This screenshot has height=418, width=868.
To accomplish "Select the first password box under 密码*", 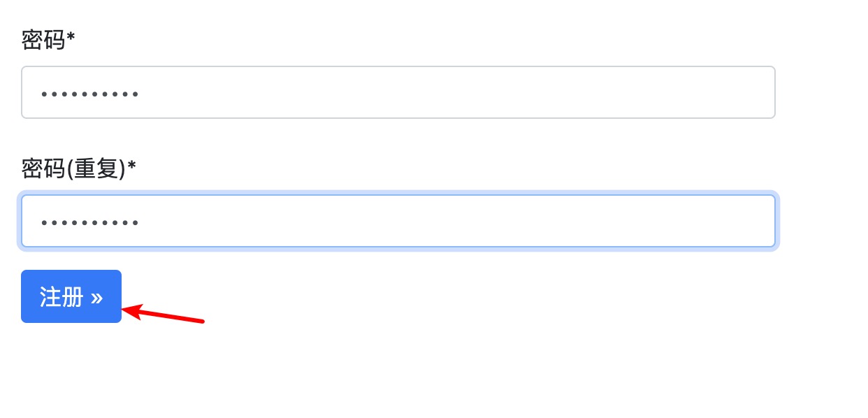I will tap(398, 92).
